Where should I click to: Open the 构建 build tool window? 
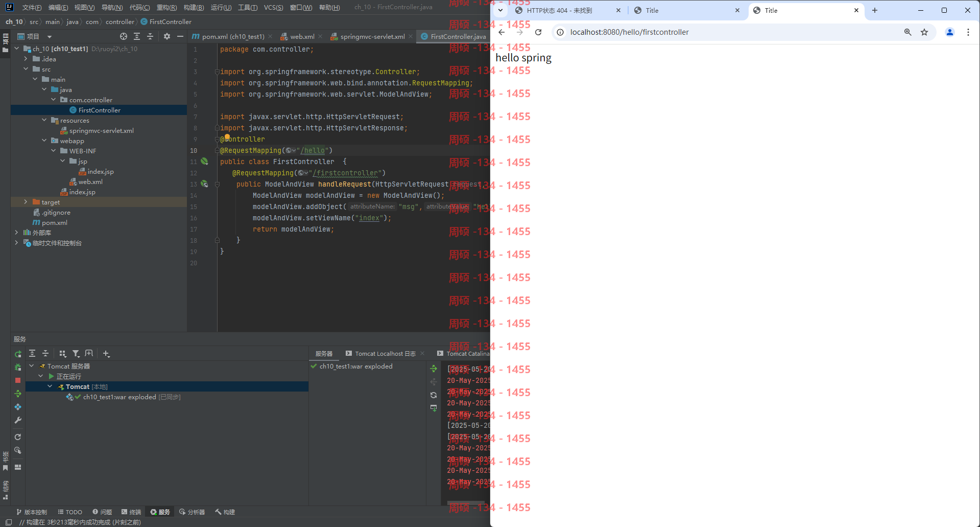225,512
